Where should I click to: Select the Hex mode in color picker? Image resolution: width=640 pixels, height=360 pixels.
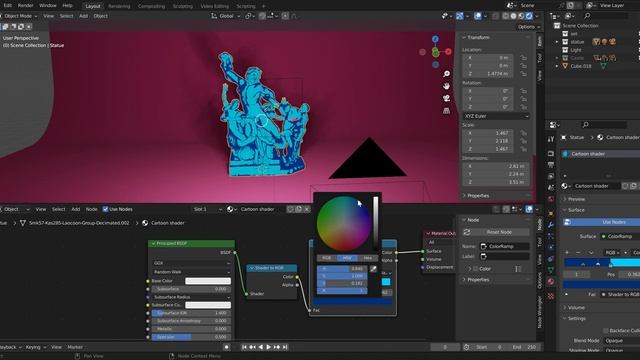tap(367, 258)
